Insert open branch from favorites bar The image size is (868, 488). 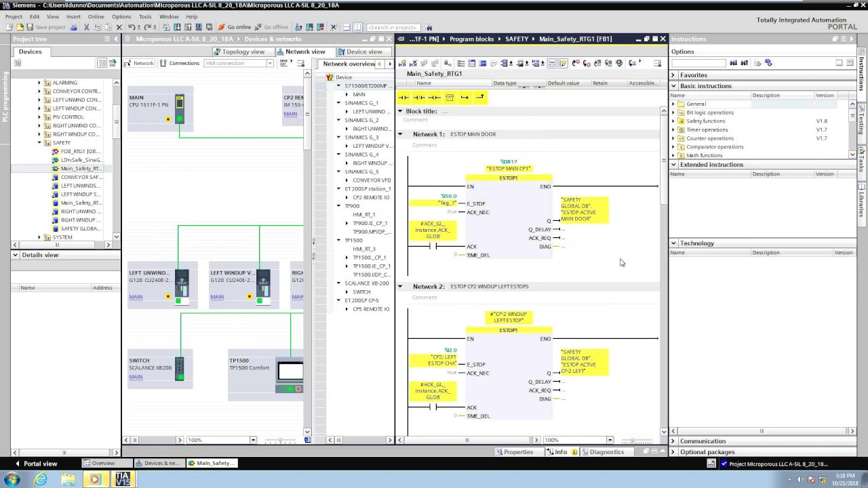pos(465,98)
